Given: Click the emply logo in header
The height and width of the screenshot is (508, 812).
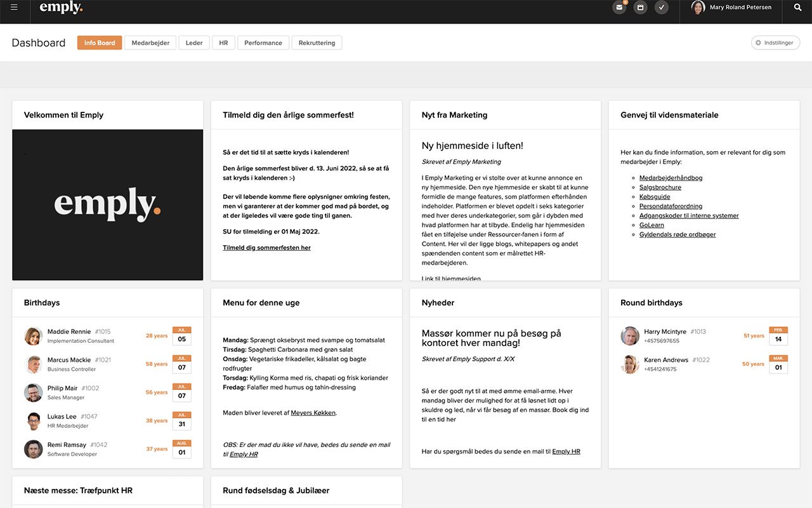Looking at the screenshot, I should [61, 8].
